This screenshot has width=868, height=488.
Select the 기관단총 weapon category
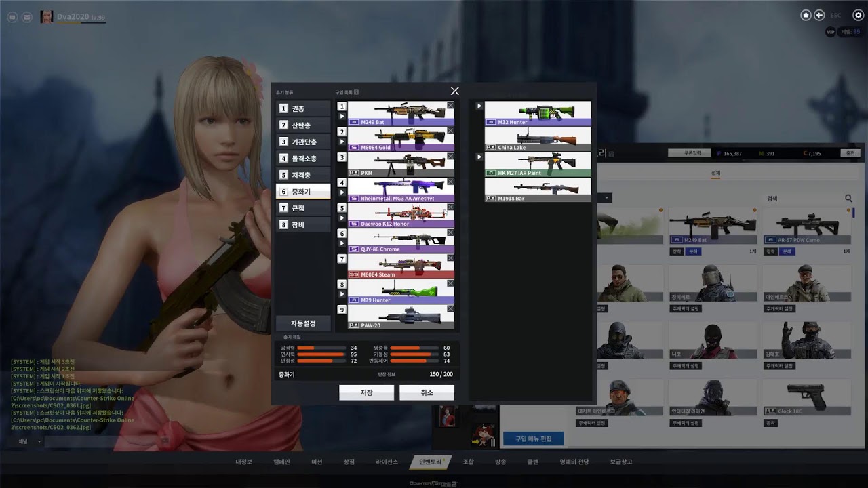point(303,142)
